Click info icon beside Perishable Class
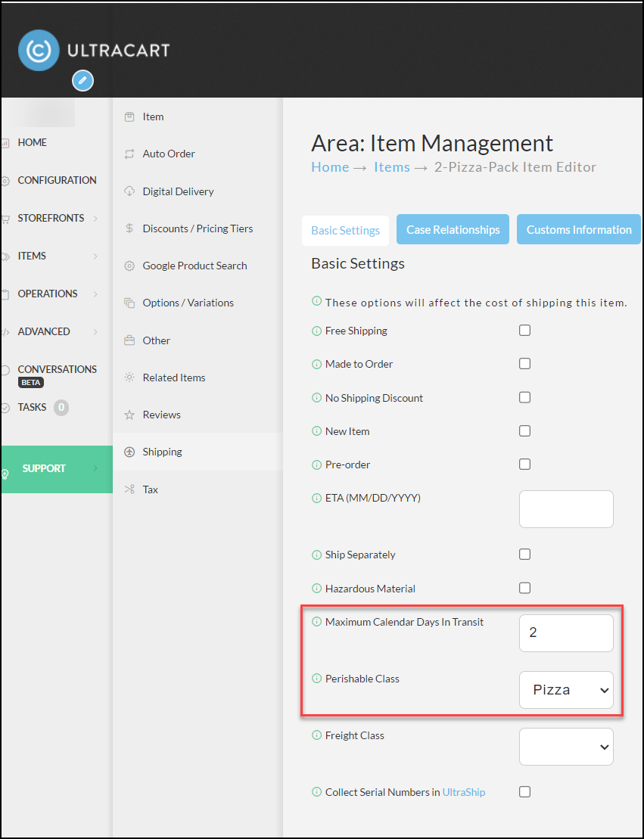 pos(316,679)
